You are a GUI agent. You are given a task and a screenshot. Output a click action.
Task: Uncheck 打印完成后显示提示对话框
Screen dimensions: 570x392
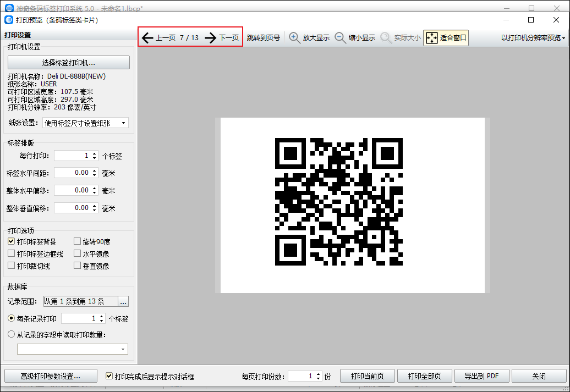pyautogui.click(x=109, y=376)
